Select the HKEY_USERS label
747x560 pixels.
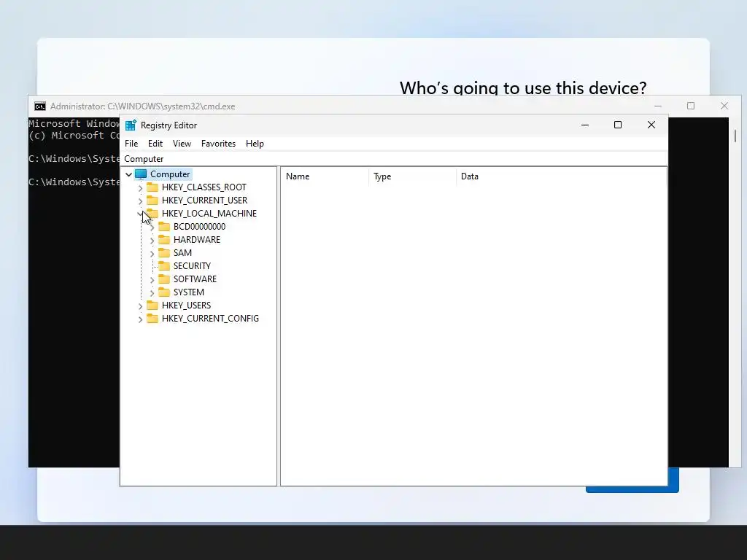point(186,306)
